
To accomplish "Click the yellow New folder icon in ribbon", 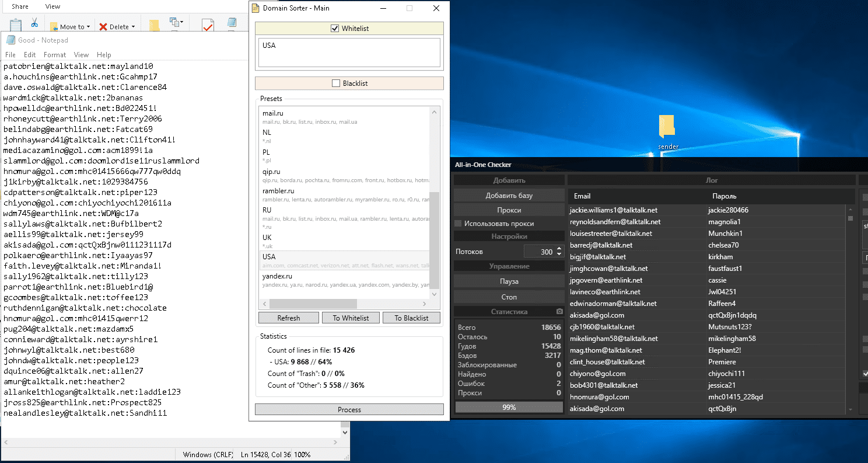I will click(x=154, y=26).
